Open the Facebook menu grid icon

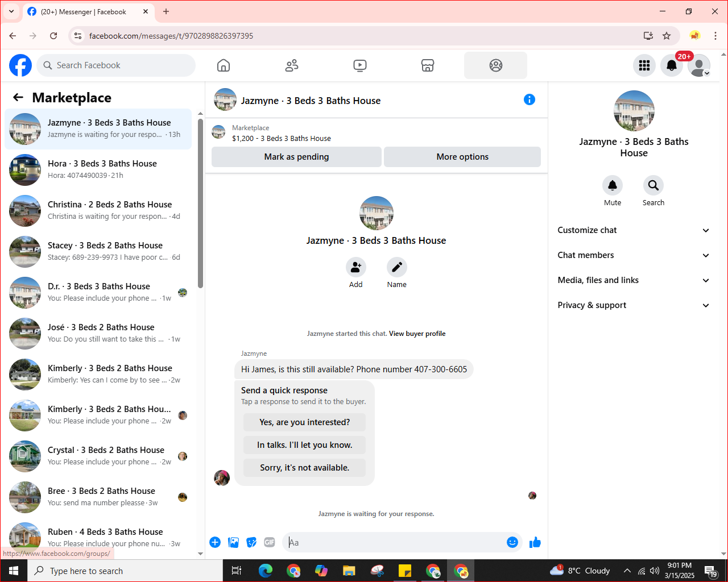(644, 65)
